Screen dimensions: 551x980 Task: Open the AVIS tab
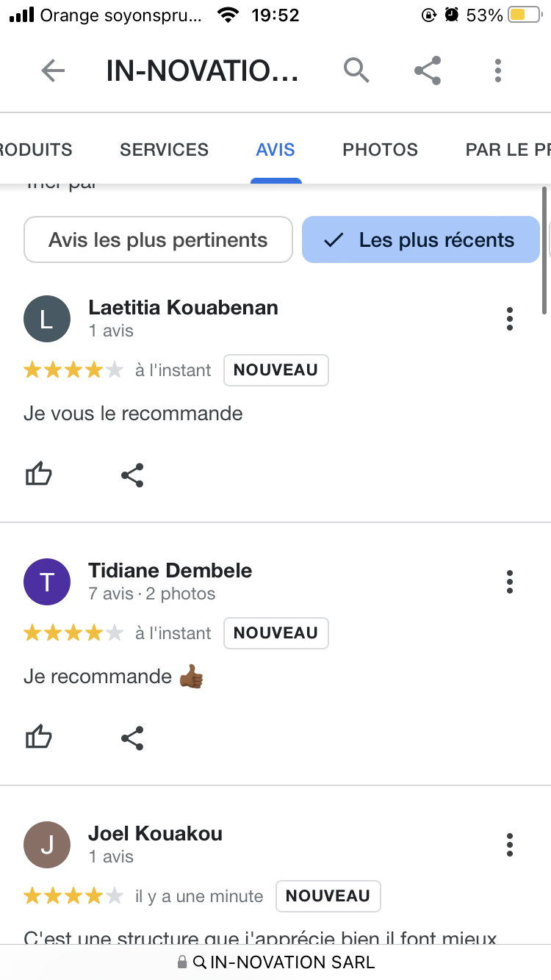[x=275, y=150]
